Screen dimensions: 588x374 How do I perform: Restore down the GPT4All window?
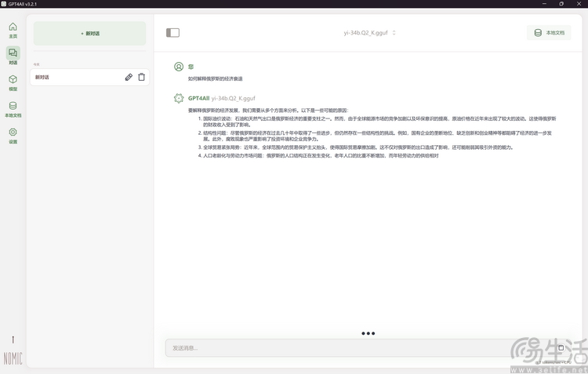click(x=561, y=4)
